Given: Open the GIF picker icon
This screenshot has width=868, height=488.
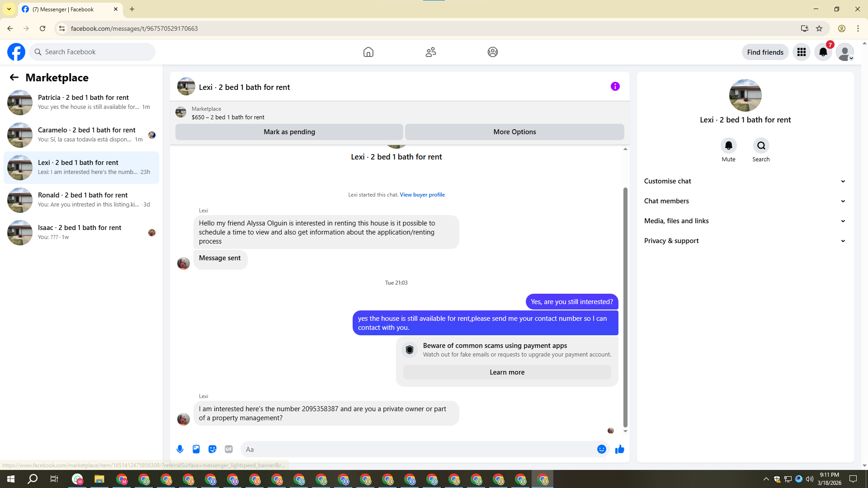Looking at the screenshot, I should [x=229, y=449].
